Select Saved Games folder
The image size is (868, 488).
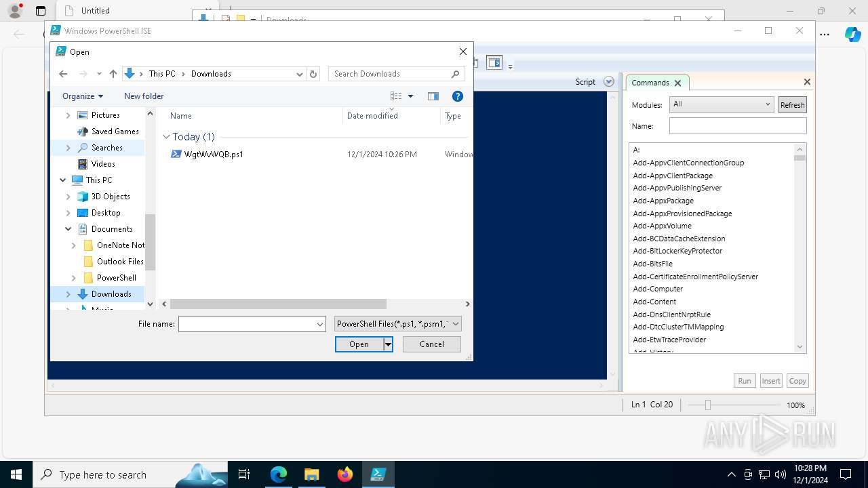(x=115, y=131)
